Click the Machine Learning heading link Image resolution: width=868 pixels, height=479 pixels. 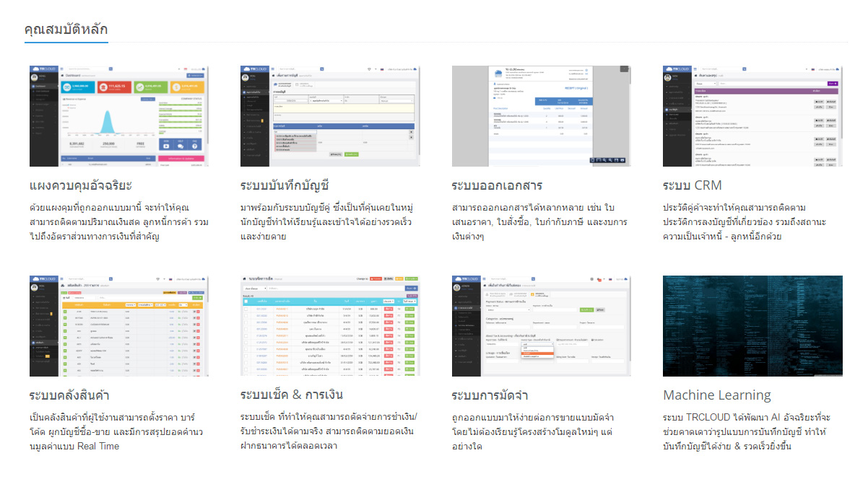point(716,395)
